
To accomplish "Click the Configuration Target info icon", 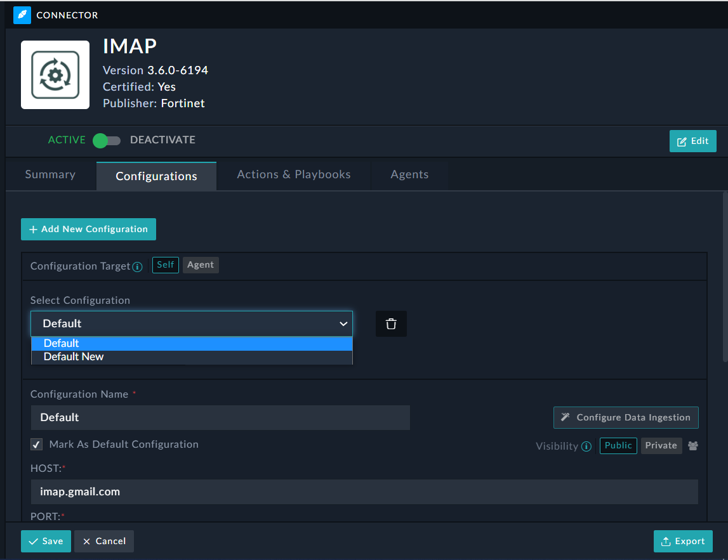I will tap(137, 266).
